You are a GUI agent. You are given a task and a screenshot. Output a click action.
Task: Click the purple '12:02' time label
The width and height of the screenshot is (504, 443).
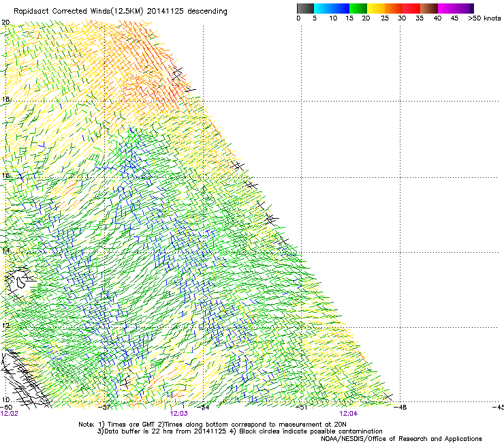(x=10, y=414)
